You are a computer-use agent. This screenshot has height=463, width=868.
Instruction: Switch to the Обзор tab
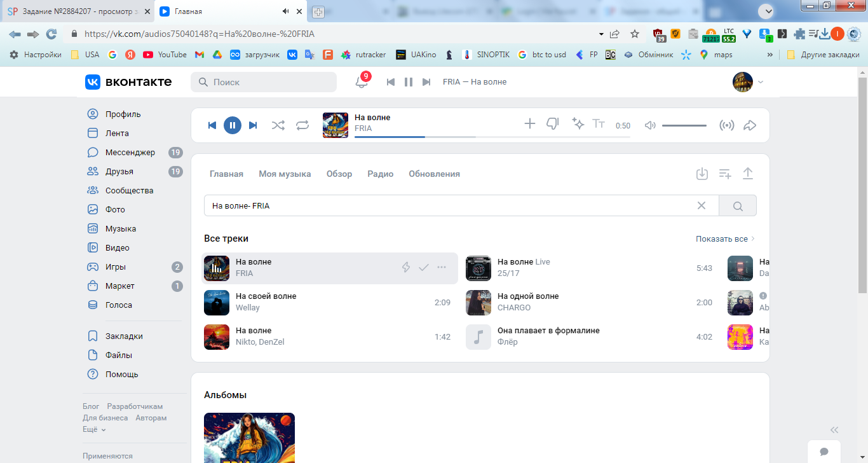click(339, 174)
